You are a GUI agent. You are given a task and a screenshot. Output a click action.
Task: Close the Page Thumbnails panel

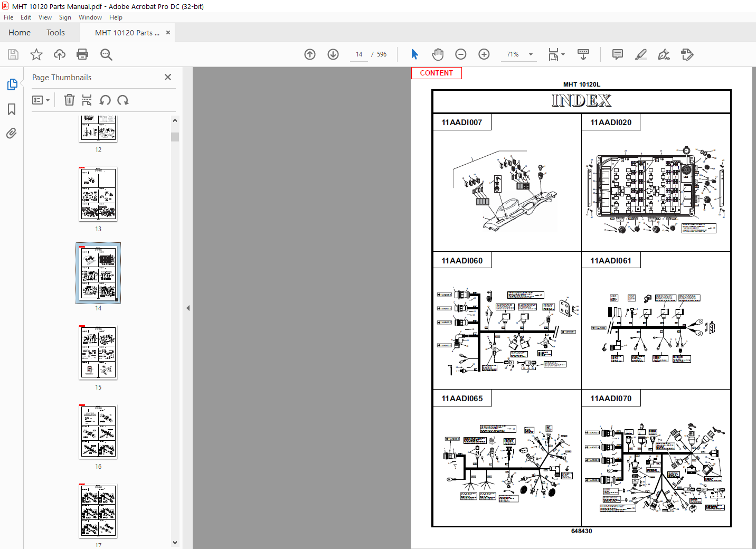click(168, 77)
